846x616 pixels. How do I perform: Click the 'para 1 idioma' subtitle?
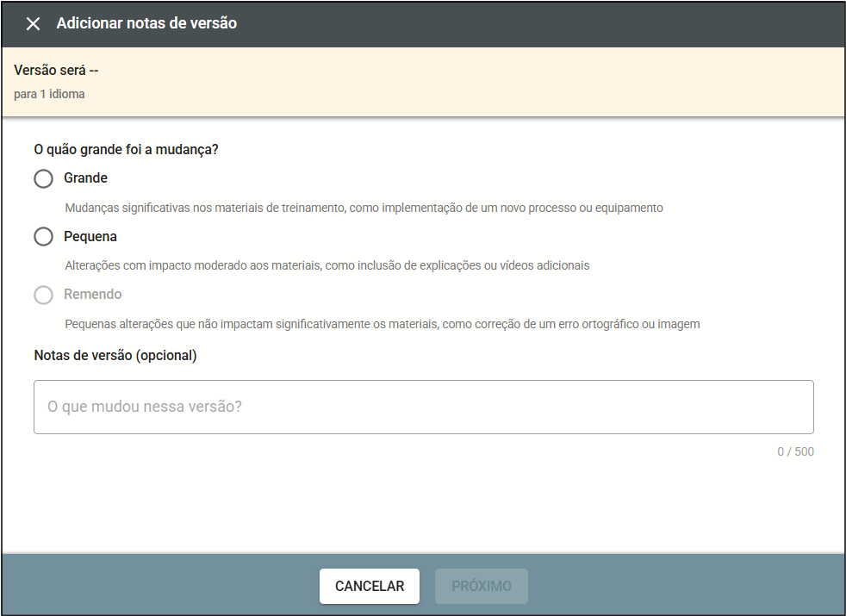pyautogui.click(x=49, y=94)
